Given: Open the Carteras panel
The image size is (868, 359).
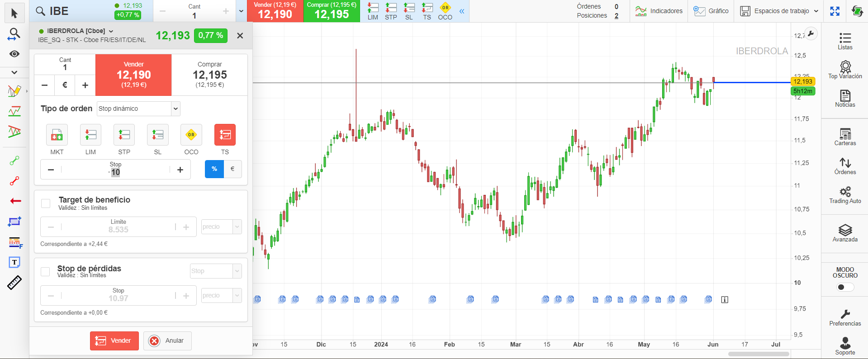Looking at the screenshot, I should (845, 137).
